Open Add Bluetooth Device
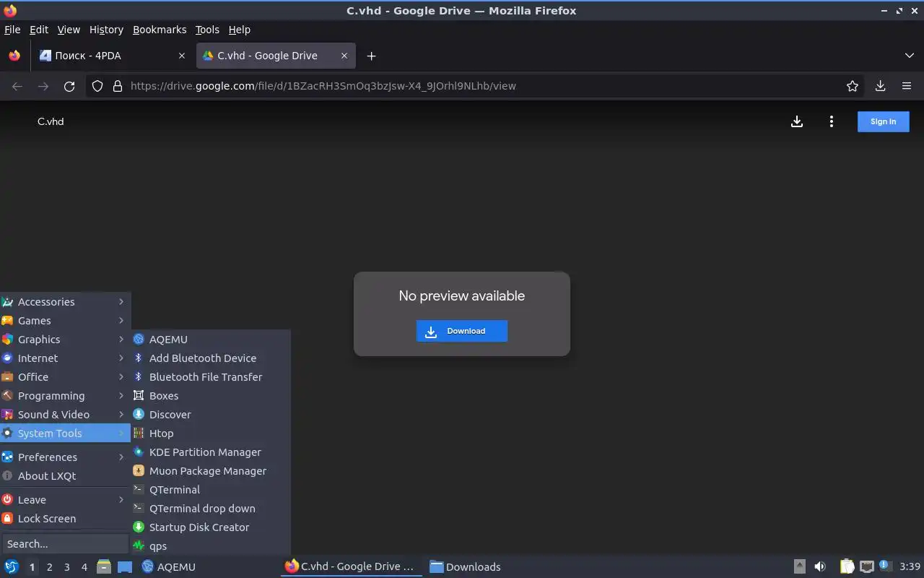This screenshot has height=578, width=924. click(x=211, y=358)
